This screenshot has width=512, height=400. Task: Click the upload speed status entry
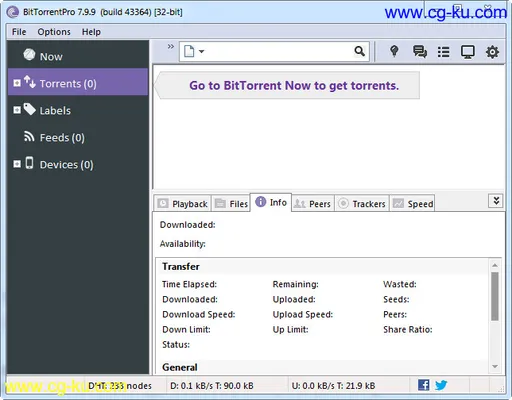click(x=333, y=386)
